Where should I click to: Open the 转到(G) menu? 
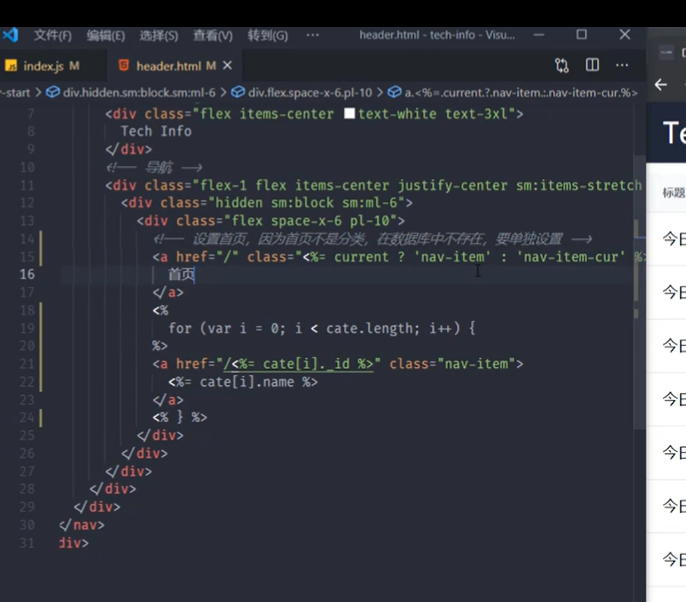267,35
